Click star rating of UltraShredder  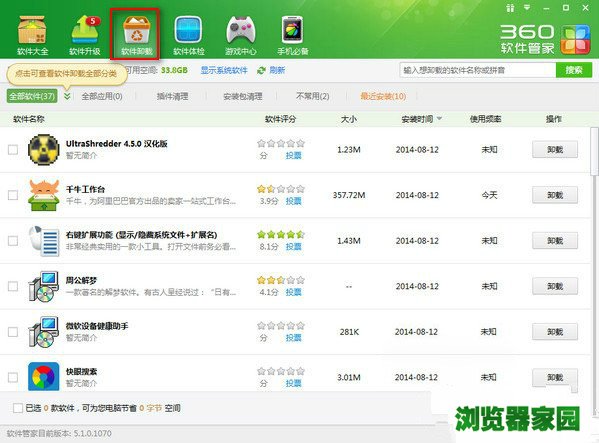pos(281,143)
